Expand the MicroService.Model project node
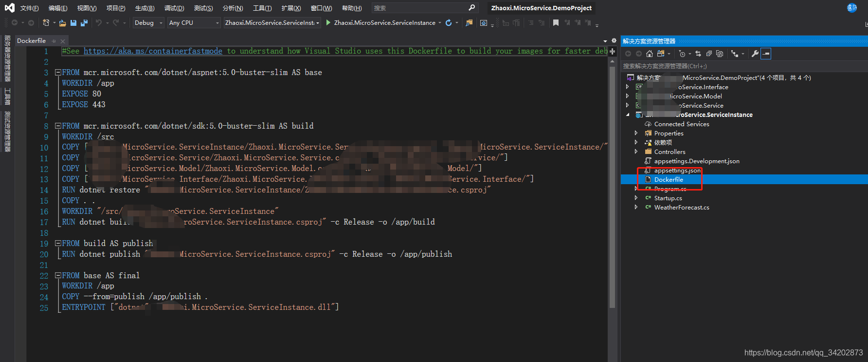Screen dimensions: 868x362 pos(628,96)
